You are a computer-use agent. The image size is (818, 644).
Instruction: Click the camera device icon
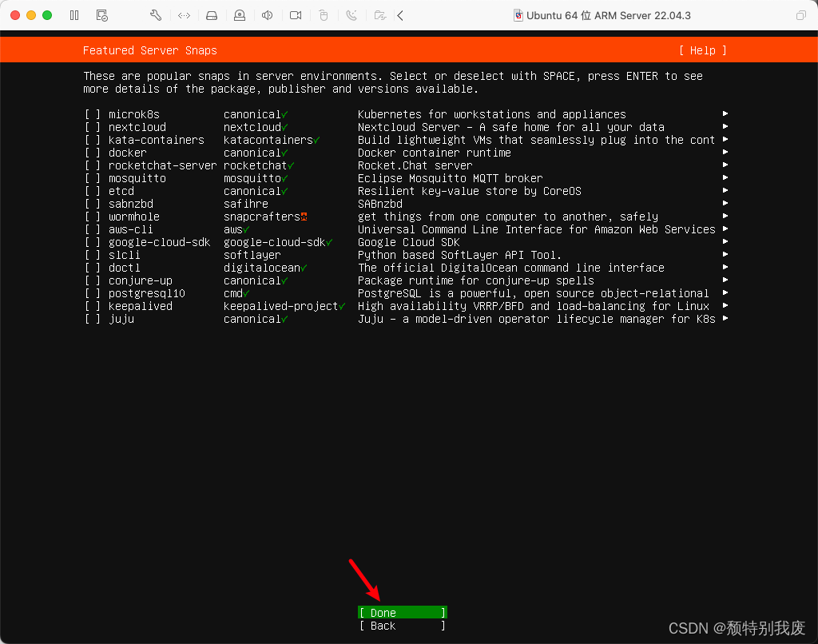coord(296,16)
